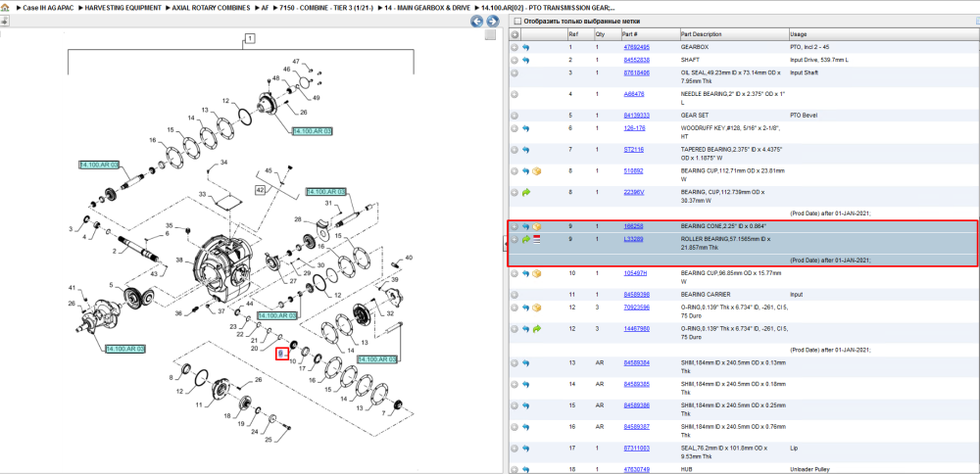Click blue arrow icon in WOODRUFF KEY row
The width and height of the screenshot is (980, 474).
(x=525, y=128)
